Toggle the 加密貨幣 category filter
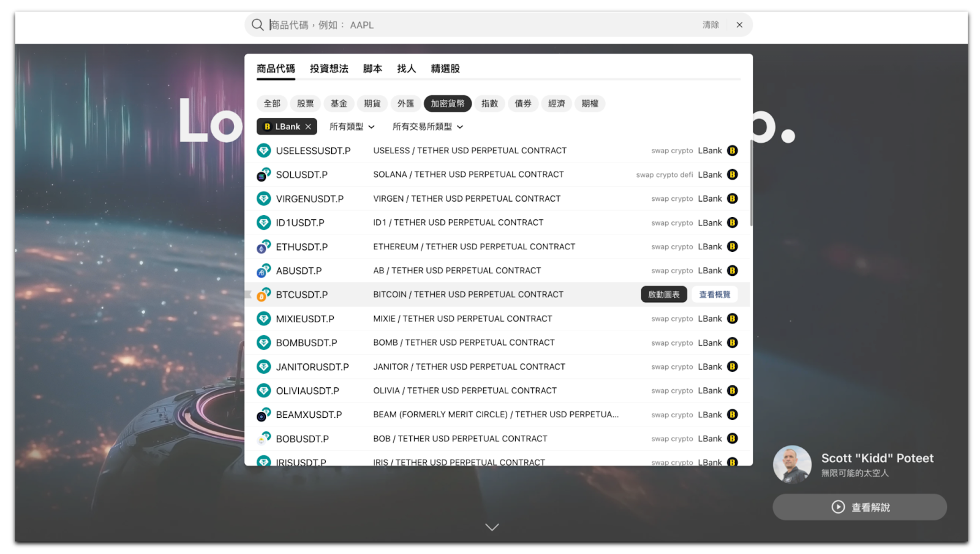Screen dimensions: 980x554 click(x=447, y=104)
